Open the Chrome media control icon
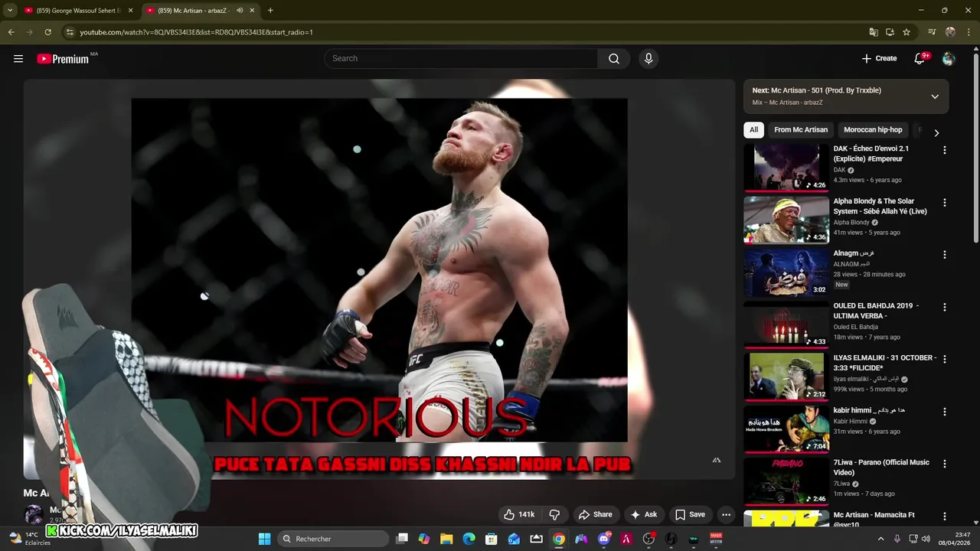The width and height of the screenshot is (980, 551). point(932,32)
